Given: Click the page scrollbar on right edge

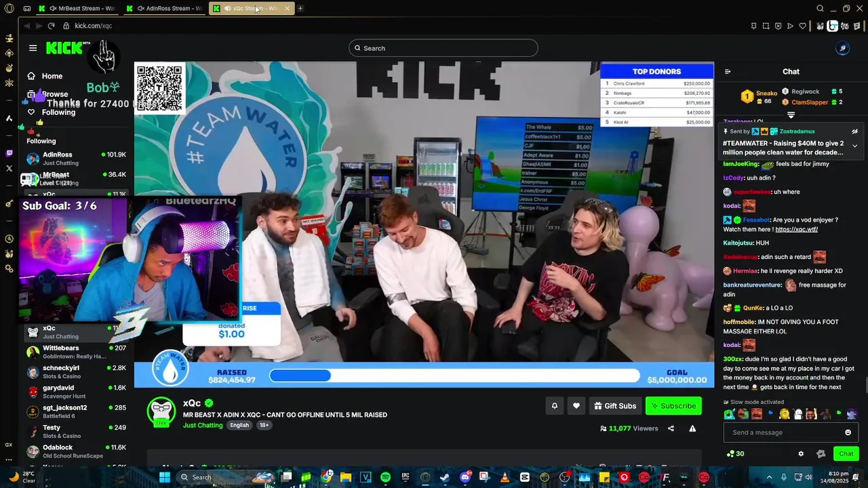Looking at the screenshot, I should click(865, 385).
